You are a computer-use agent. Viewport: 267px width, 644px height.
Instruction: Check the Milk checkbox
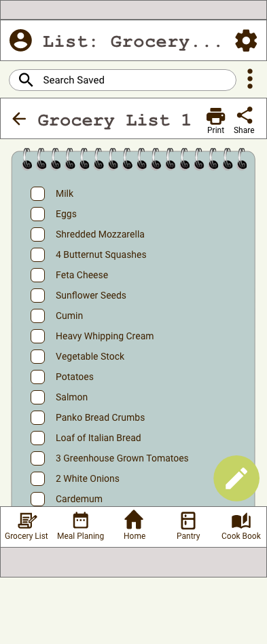(37, 193)
